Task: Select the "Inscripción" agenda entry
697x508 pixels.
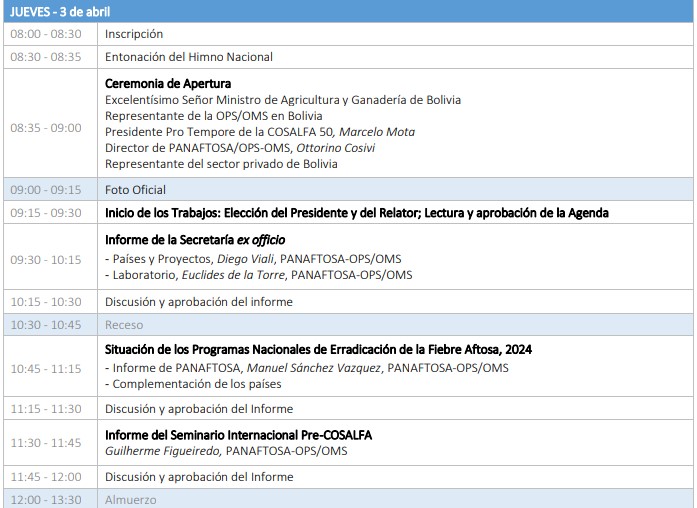Action: pos(134,34)
